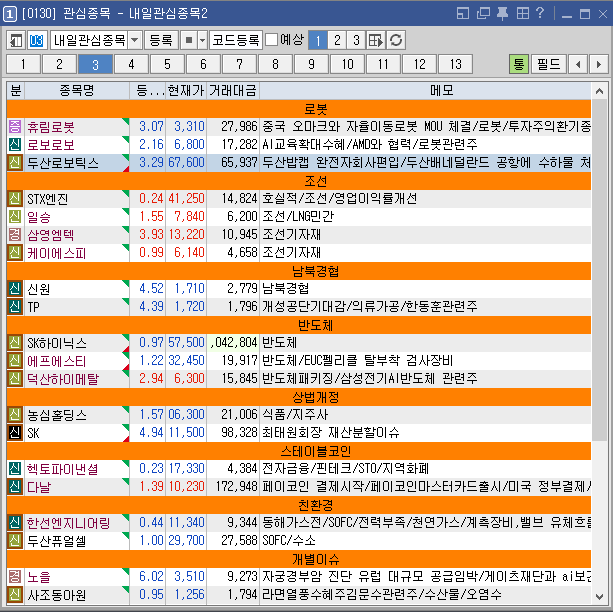The image size is (613, 612).
Task: Click the 증 marker beside 휴림로봇
Action: point(15,127)
